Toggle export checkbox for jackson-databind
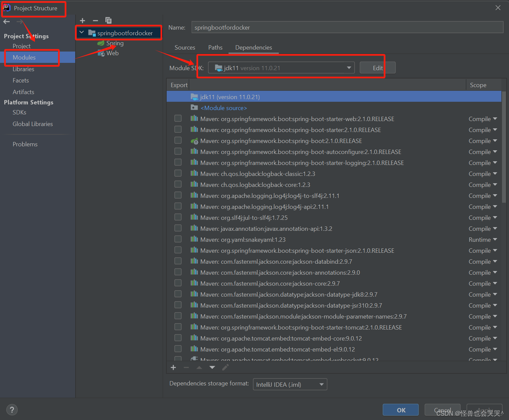This screenshot has width=509, height=420. pos(178,261)
